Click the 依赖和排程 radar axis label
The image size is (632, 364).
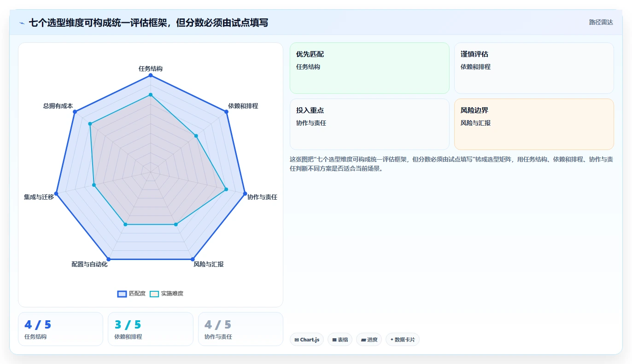pos(243,106)
